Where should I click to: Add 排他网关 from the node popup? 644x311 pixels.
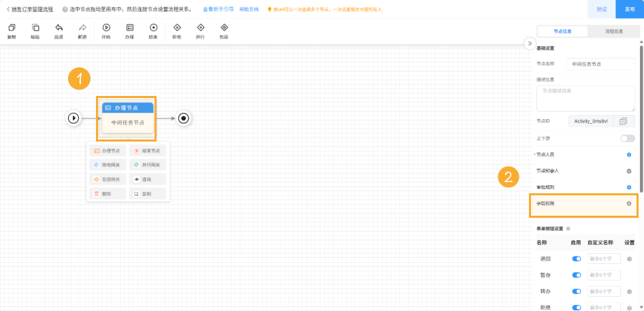(x=108, y=165)
